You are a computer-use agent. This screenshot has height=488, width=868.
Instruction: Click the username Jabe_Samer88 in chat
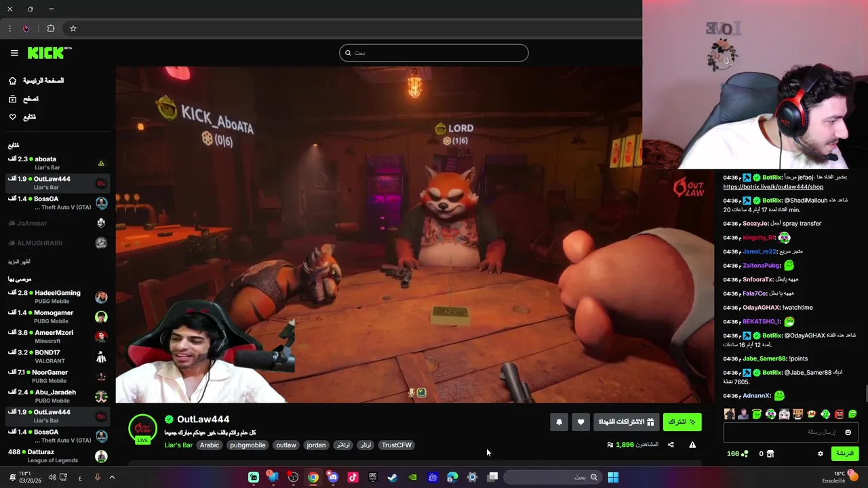click(764, 359)
